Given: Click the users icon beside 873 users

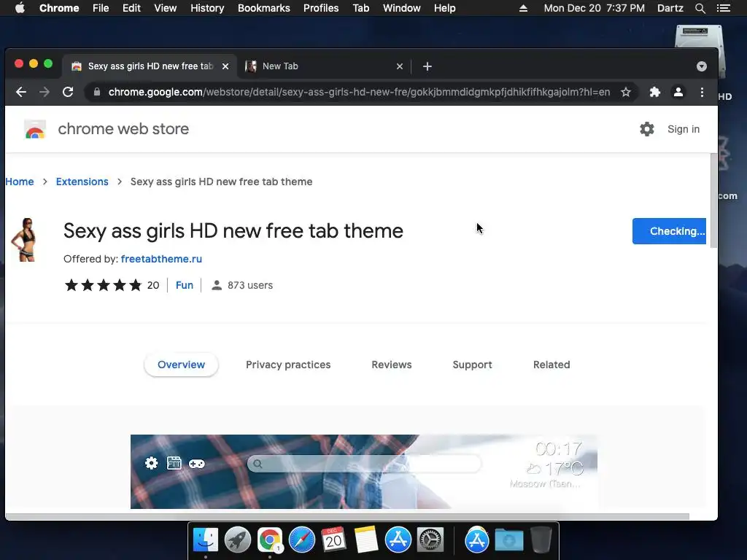Looking at the screenshot, I should [x=216, y=285].
